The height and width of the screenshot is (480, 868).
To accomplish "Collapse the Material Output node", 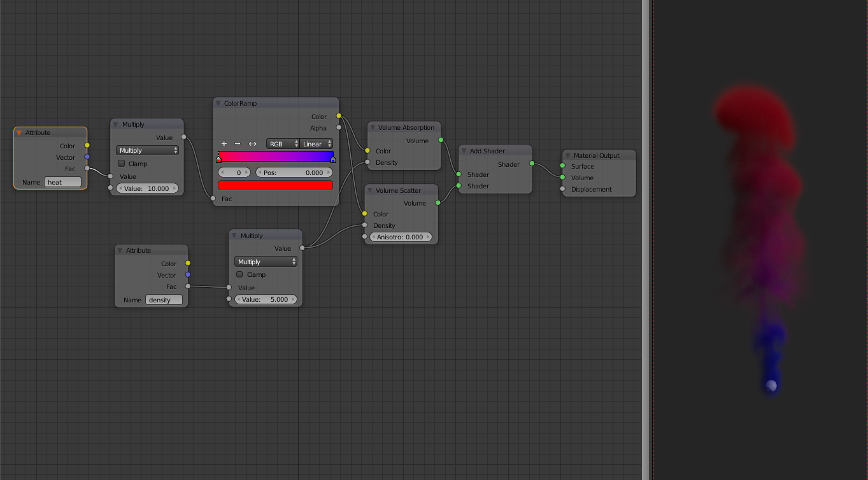I will click(568, 155).
